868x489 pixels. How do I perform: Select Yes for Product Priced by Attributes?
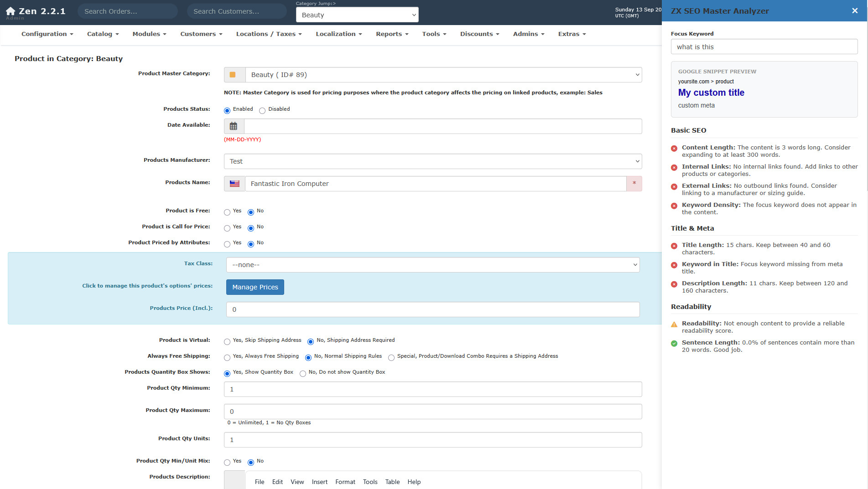click(227, 244)
